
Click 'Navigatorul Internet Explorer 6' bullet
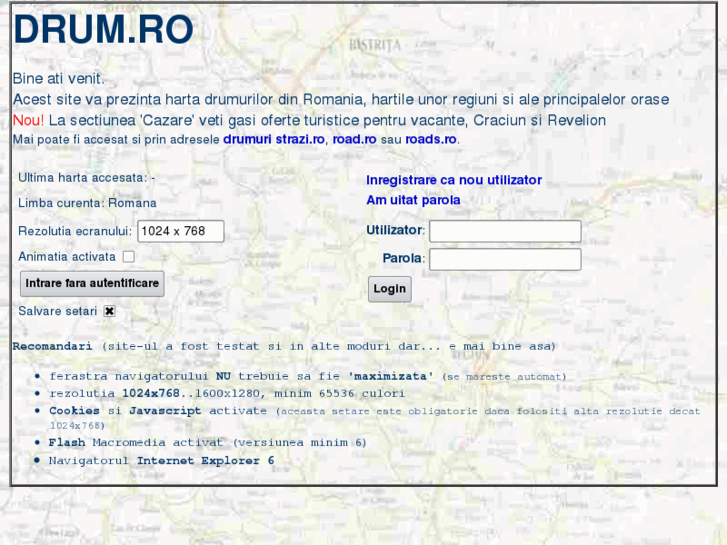(161, 461)
